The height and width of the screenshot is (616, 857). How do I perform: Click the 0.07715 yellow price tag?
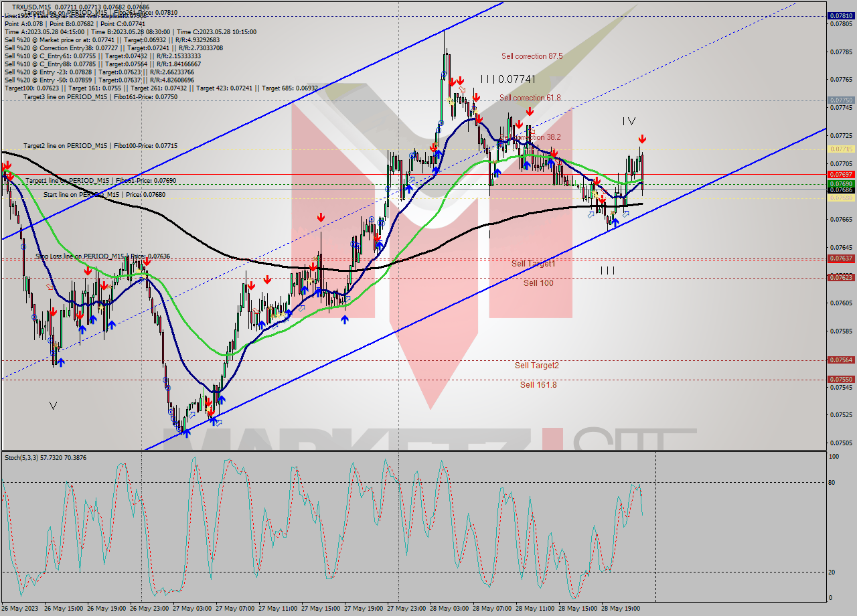click(842, 149)
